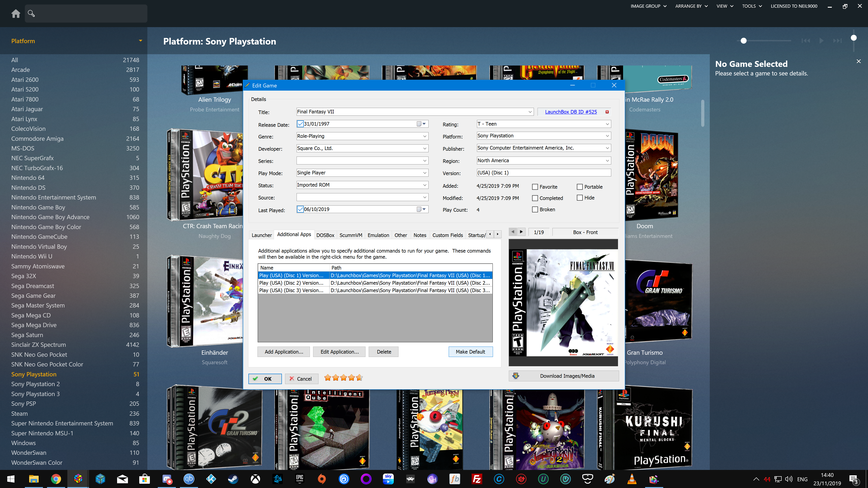The width and height of the screenshot is (868, 488).
Task: Open RetroArch from the taskbar
Action: (x=410, y=479)
